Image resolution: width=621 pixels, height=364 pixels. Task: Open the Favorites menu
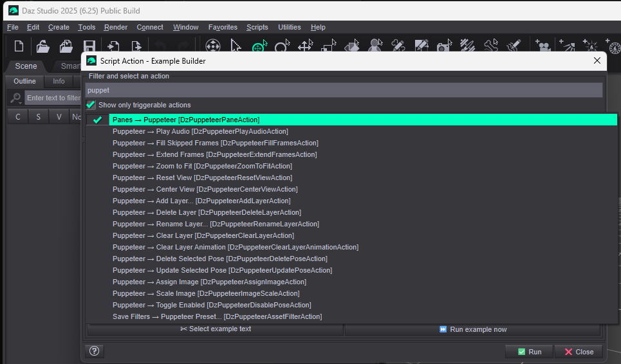pos(223,27)
